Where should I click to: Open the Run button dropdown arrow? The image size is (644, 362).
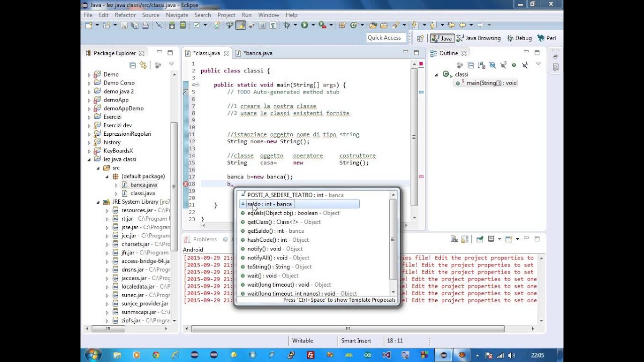tap(313, 25)
